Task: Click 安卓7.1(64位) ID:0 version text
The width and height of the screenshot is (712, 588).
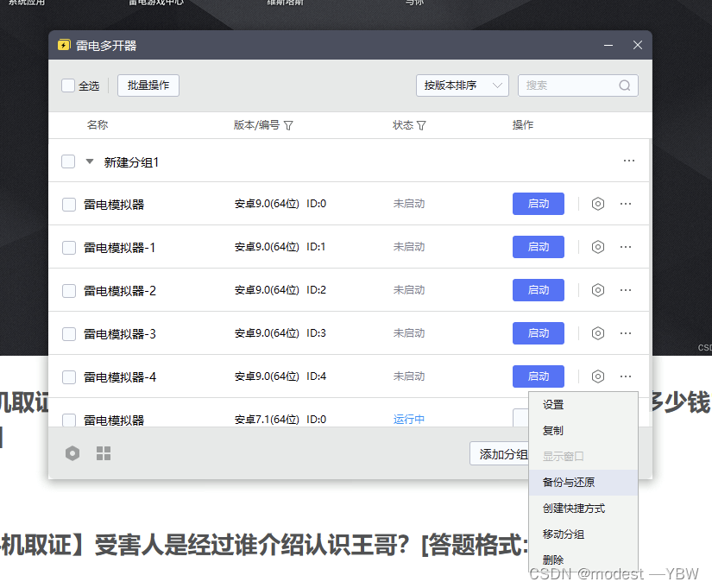Action: coord(280,420)
